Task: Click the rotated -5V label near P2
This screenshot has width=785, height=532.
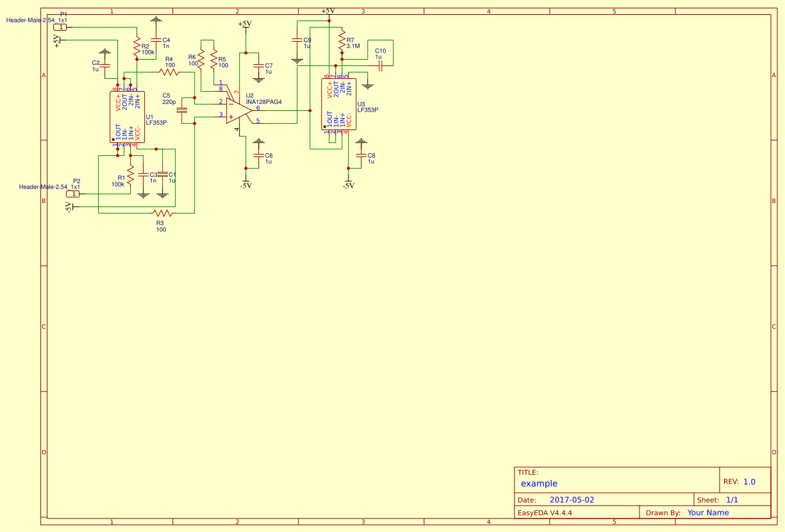Action: (69, 206)
